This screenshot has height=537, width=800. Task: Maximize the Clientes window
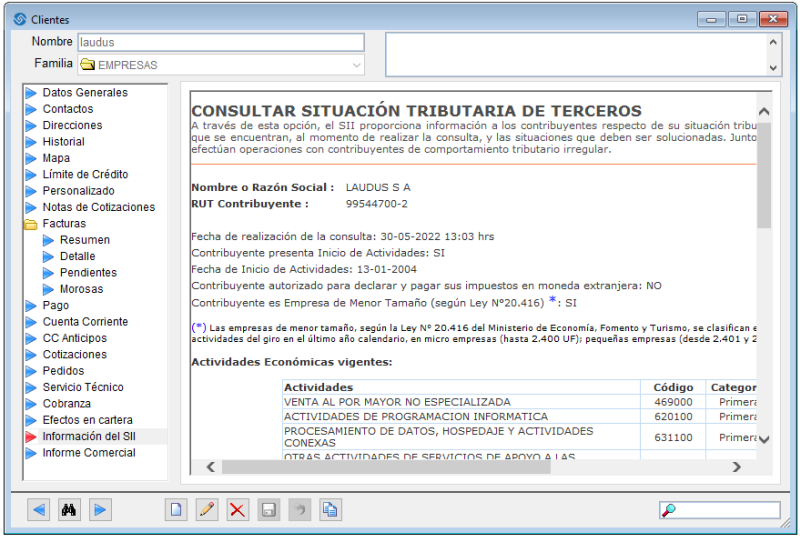(742, 19)
